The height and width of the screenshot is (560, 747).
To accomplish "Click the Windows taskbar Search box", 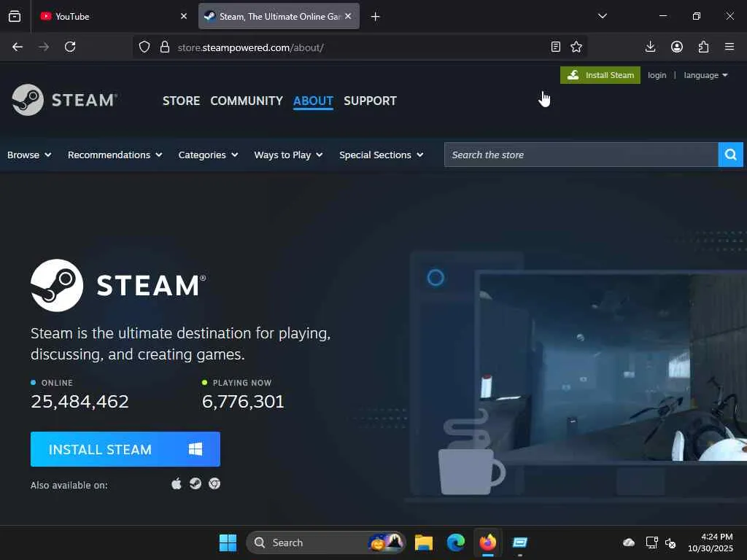I will [x=326, y=542].
